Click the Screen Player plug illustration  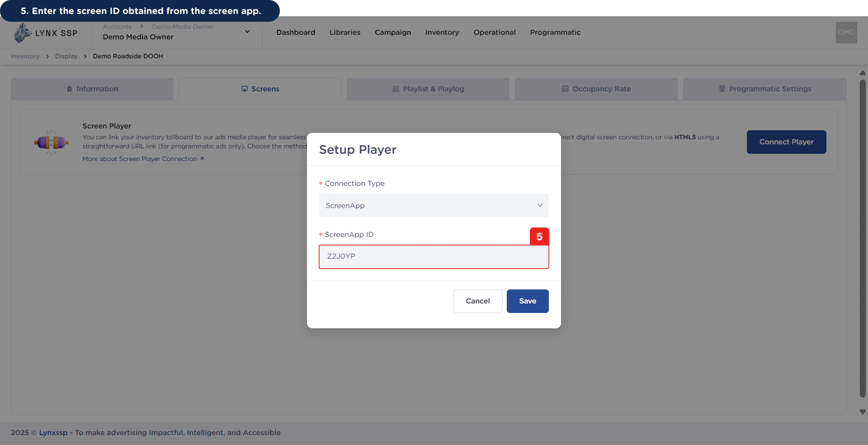tap(51, 142)
